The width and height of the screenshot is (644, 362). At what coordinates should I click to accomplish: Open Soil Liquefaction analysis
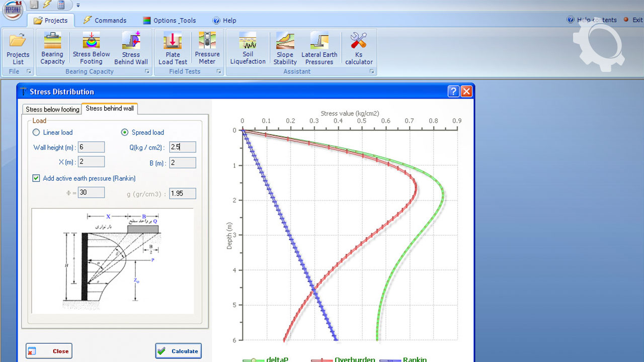tap(248, 48)
